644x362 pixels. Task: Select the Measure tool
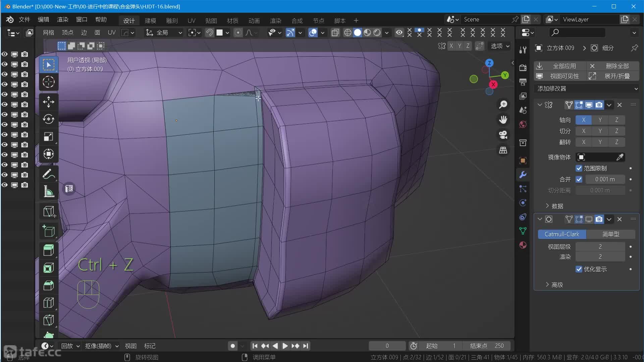coord(49,192)
